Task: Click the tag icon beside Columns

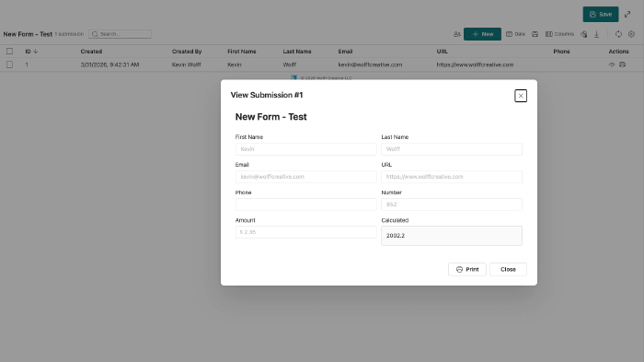Action: [583, 34]
